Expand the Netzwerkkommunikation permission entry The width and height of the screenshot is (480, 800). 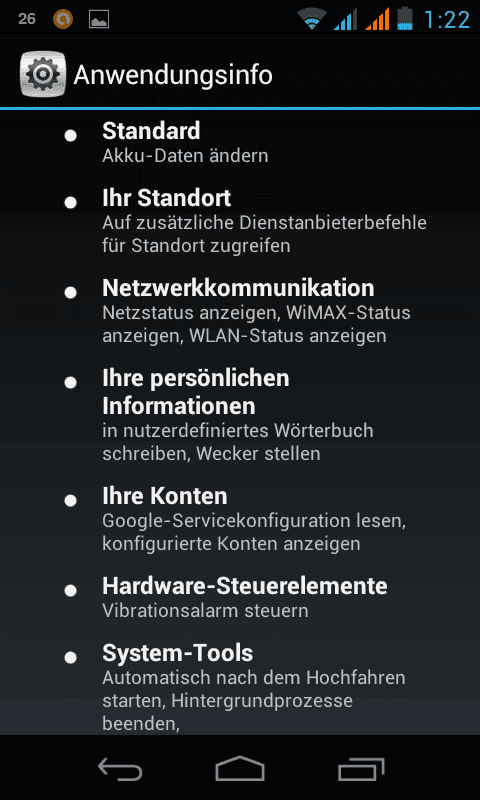pos(240,311)
